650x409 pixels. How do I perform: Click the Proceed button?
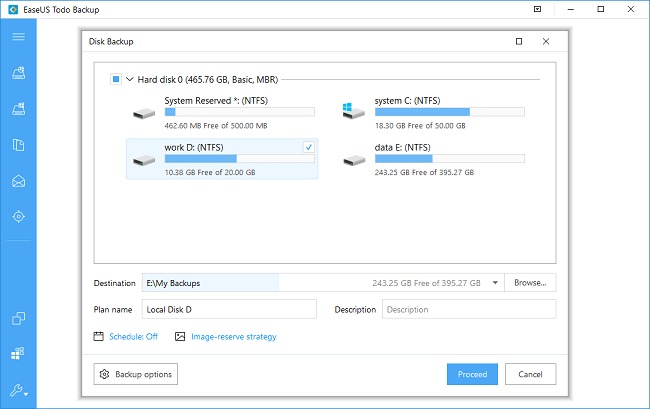click(472, 375)
